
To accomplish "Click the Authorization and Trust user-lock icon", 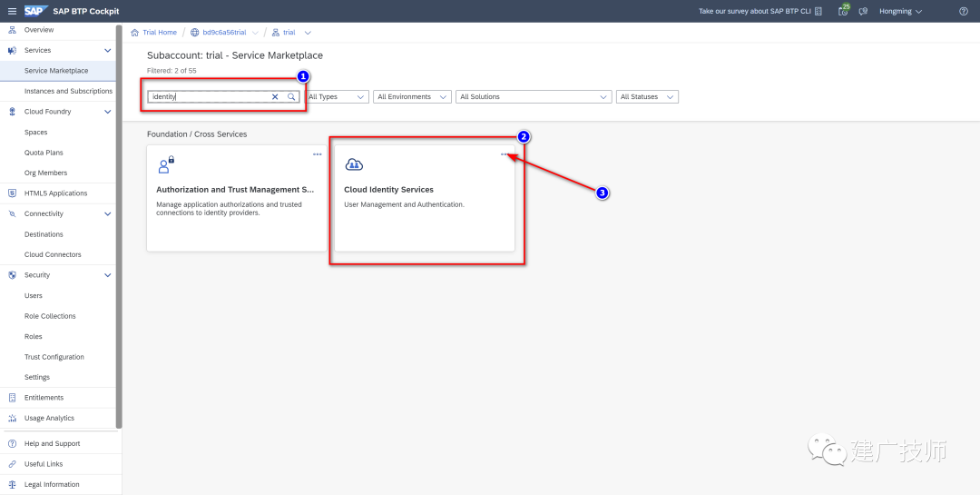I will point(166,164).
